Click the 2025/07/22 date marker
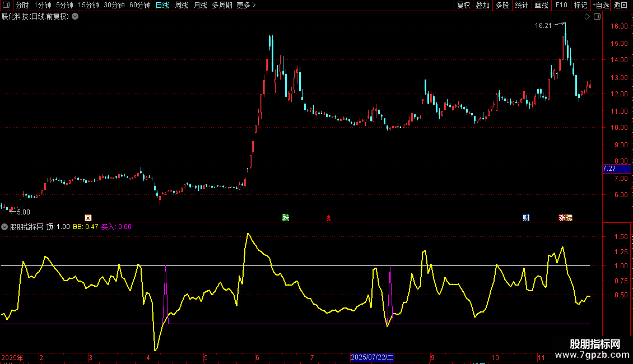This screenshot has height=364, width=633. [372, 357]
